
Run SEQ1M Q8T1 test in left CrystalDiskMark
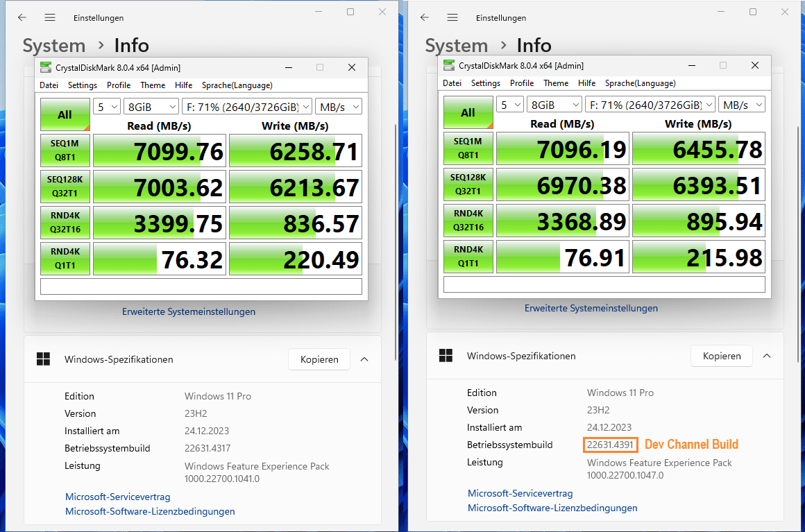click(x=65, y=151)
